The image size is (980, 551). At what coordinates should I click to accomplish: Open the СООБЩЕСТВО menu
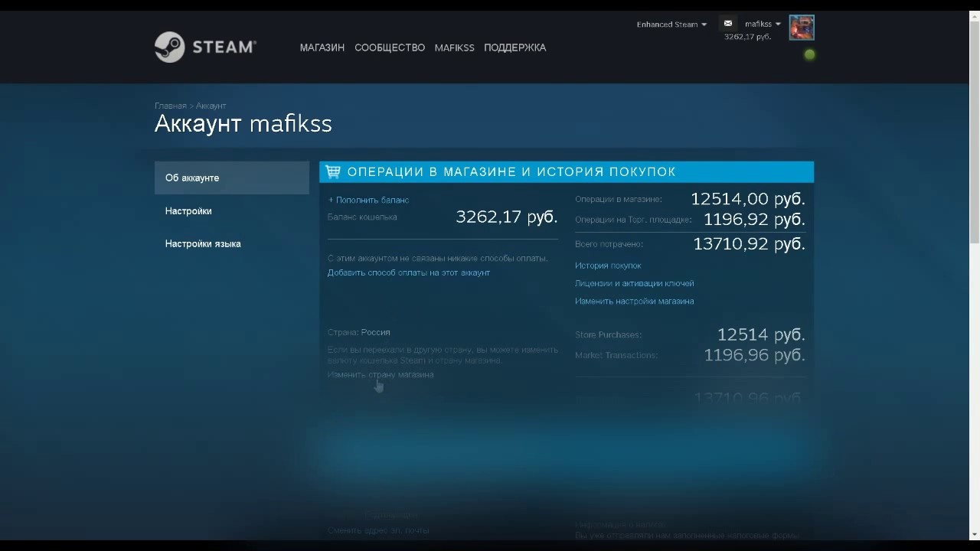point(390,47)
